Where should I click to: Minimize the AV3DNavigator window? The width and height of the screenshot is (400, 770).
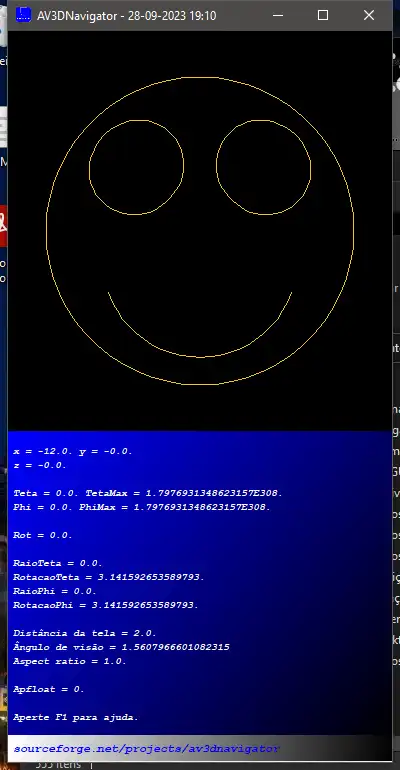[x=278, y=15]
